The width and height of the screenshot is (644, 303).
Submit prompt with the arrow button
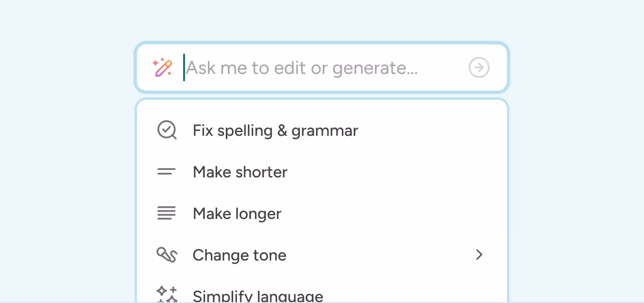(479, 67)
